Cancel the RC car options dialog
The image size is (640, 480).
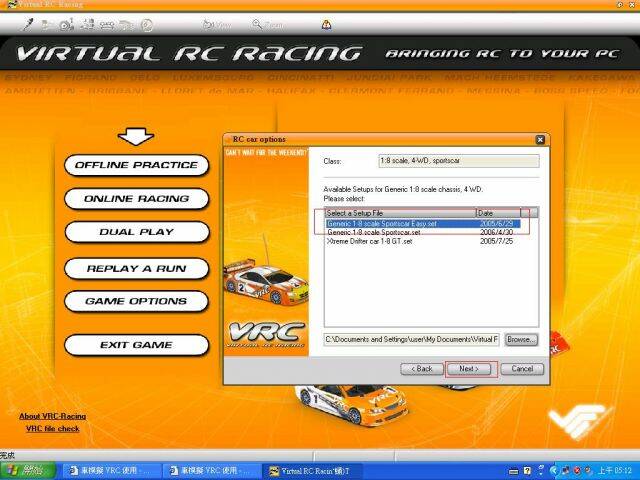522,369
